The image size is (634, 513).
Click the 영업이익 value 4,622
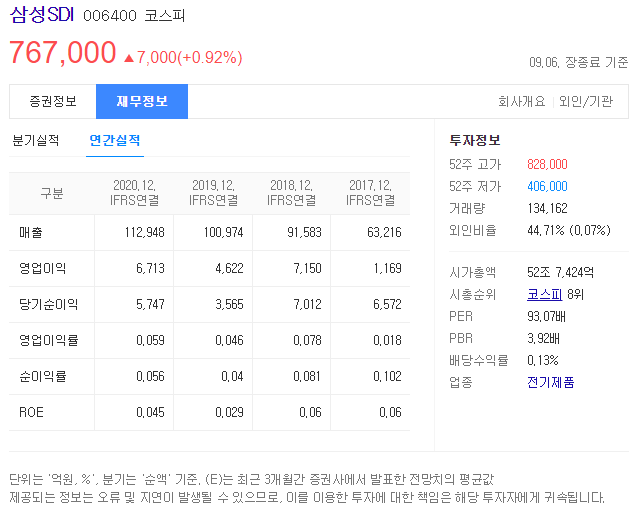pyautogui.click(x=229, y=268)
